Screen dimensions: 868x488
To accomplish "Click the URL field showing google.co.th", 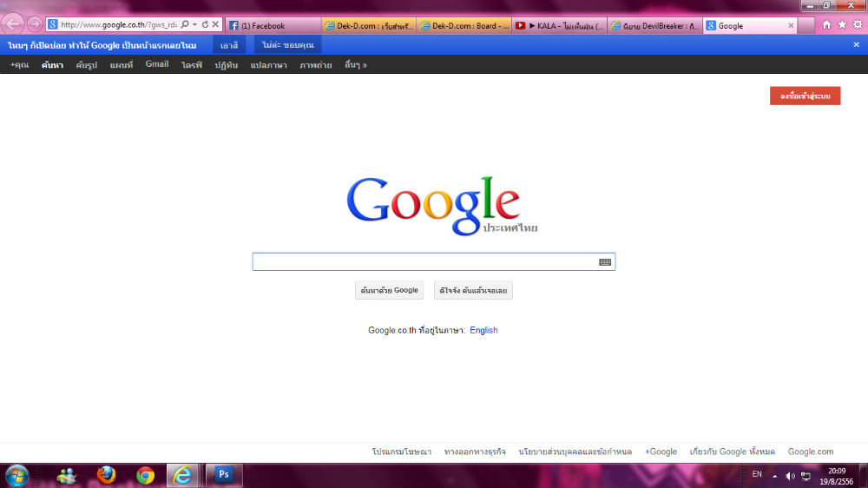I will 118,24.
